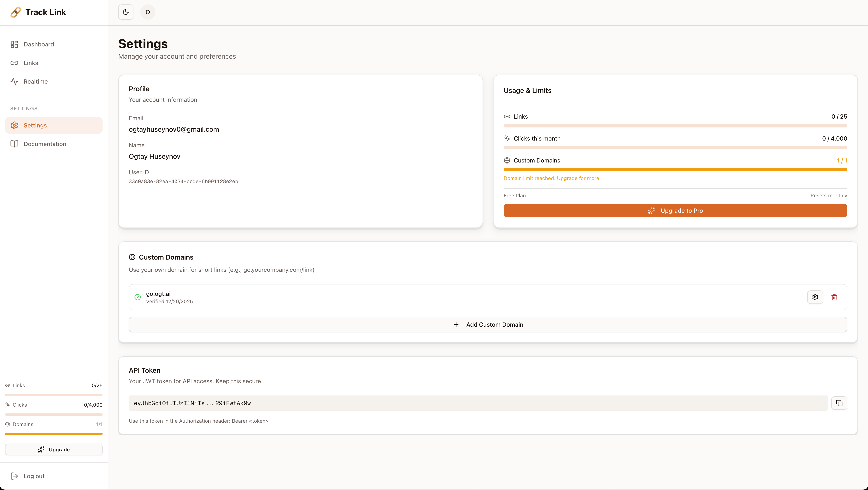Open the Documentation page
Screen dimensions: 868x490
click(x=45, y=143)
